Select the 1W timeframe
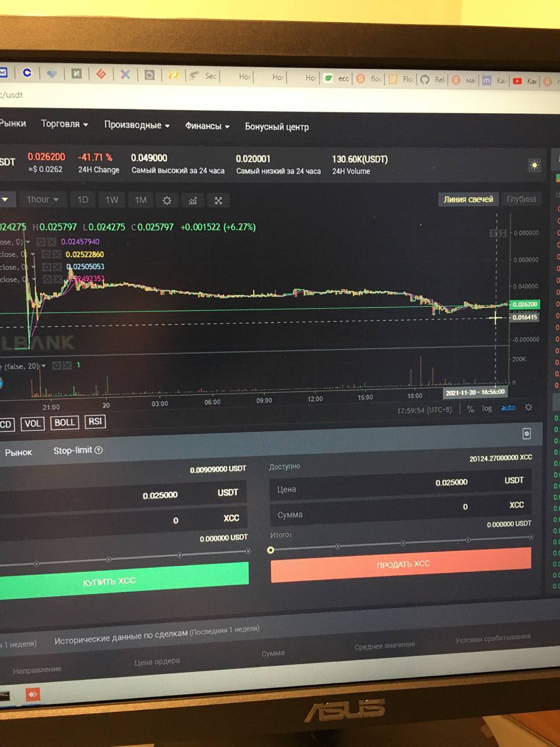Image resolution: width=560 pixels, height=747 pixels. [112, 200]
